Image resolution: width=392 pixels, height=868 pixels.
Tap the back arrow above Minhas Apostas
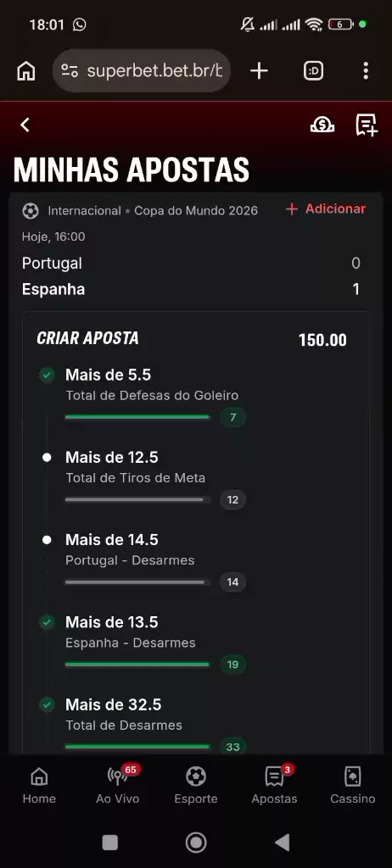pos(25,125)
